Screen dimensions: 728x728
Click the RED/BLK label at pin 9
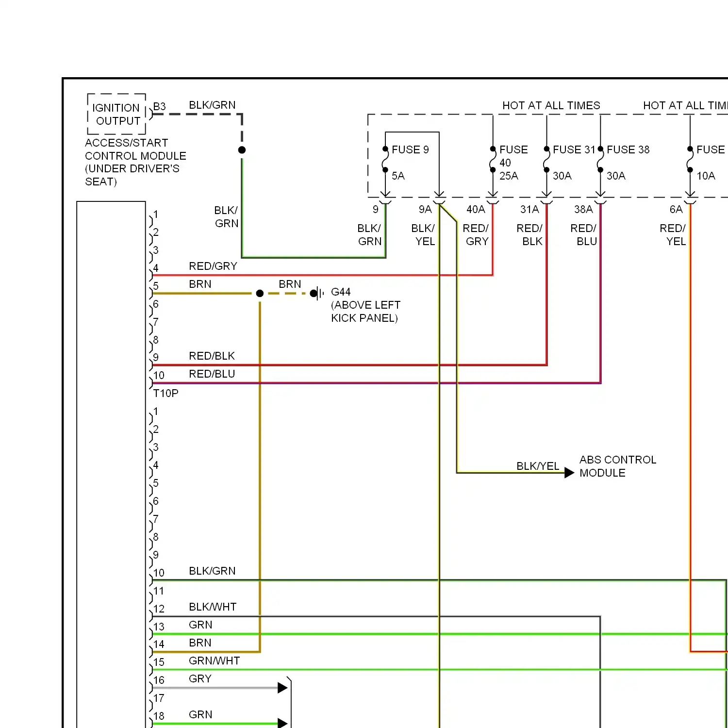tap(212, 356)
